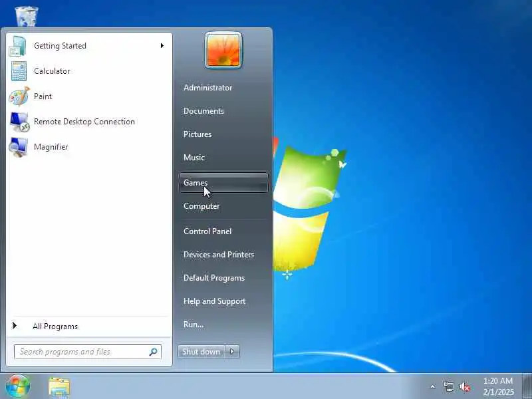Open Computer from the Start menu
532x399 pixels.
(201, 206)
